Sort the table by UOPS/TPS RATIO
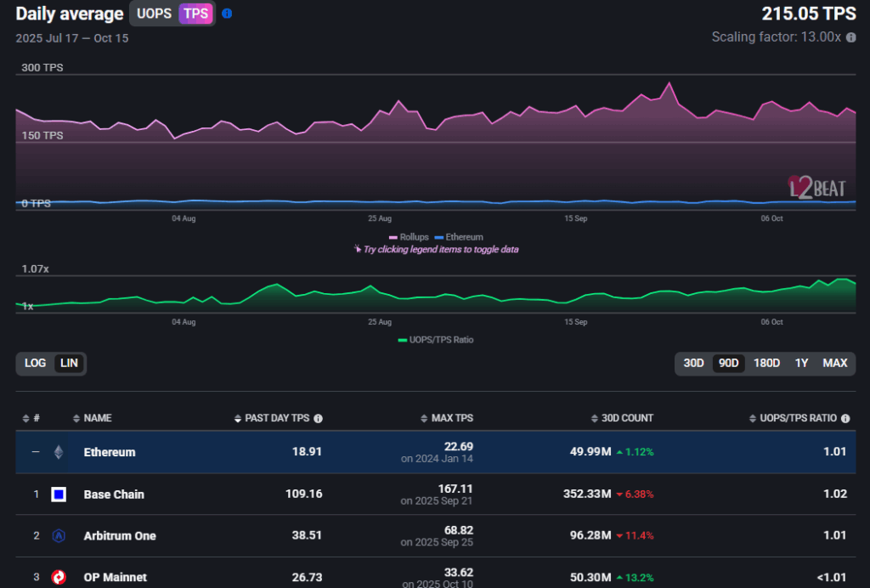Screen dimensions: 870x588 pyautogui.click(x=793, y=418)
